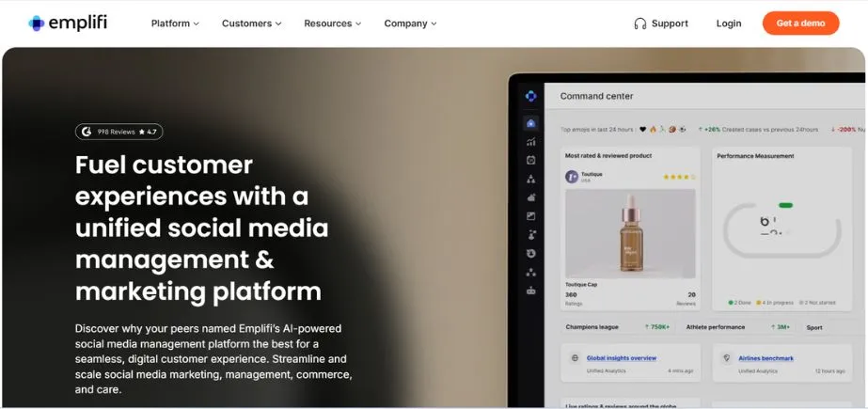Click the shield icon beside Airlines benchmark
868x409 pixels.
pos(726,358)
